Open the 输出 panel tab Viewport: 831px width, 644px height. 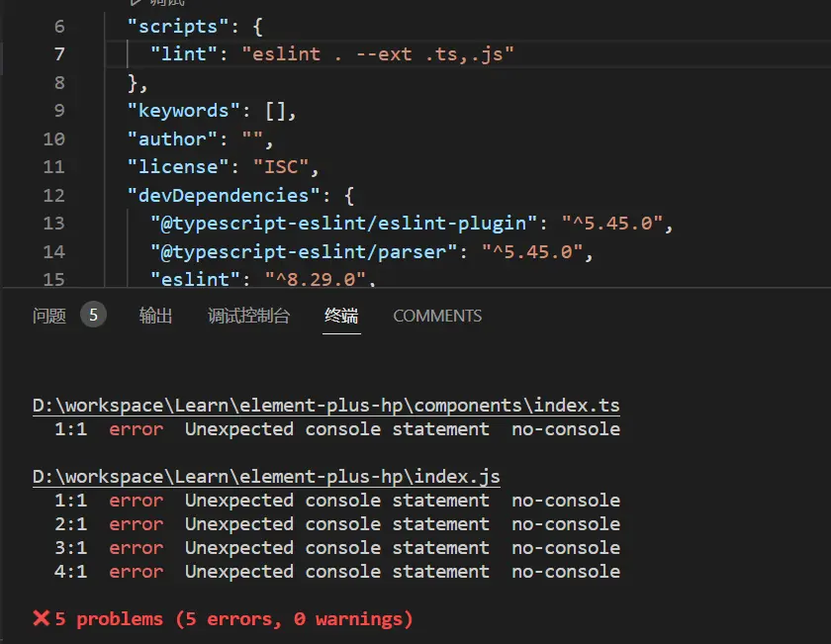[155, 316]
